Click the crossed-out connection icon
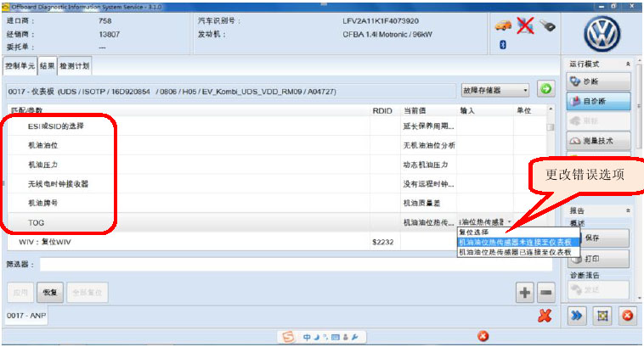 point(525,25)
